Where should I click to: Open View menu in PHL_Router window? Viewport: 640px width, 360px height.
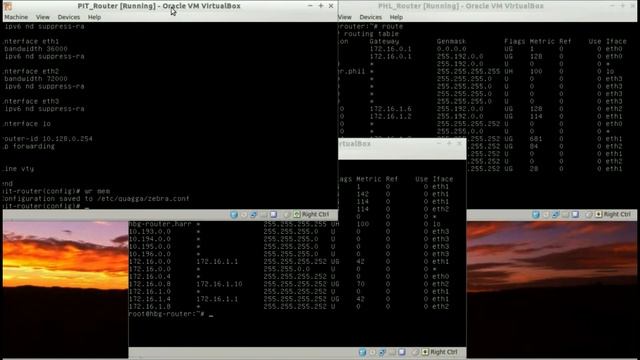(345, 17)
